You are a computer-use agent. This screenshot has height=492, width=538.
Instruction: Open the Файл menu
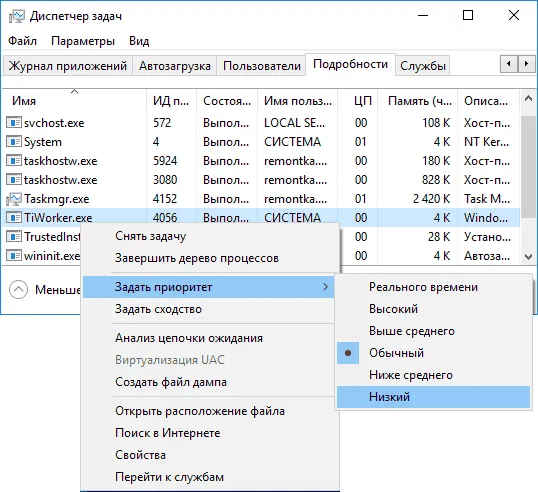[22, 41]
